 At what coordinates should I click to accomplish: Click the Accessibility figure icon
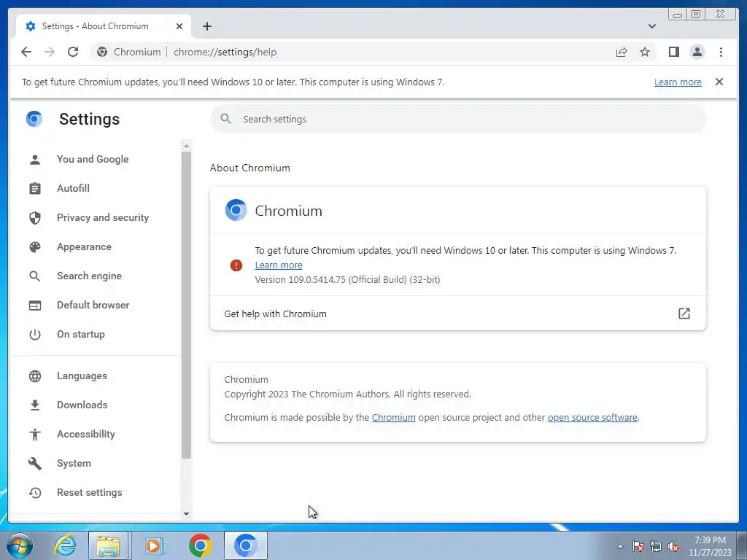coord(35,435)
